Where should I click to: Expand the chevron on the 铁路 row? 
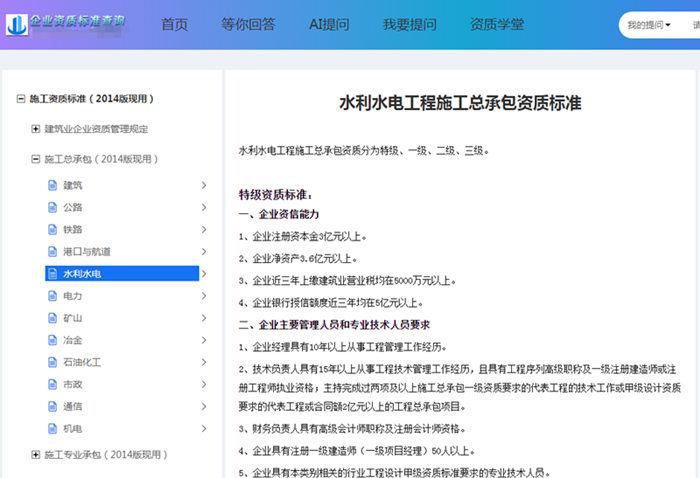pos(204,229)
